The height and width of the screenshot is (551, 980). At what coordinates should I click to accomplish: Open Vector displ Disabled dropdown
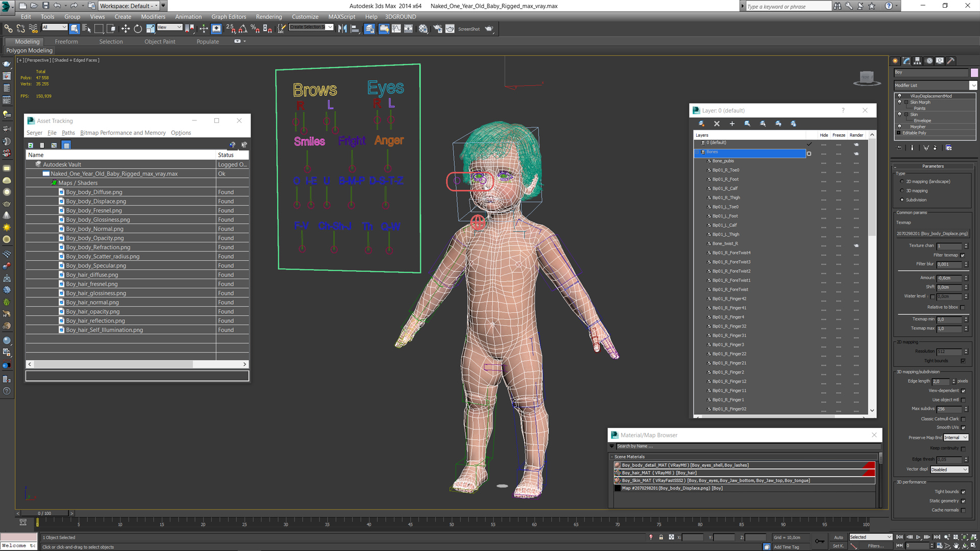[949, 469]
